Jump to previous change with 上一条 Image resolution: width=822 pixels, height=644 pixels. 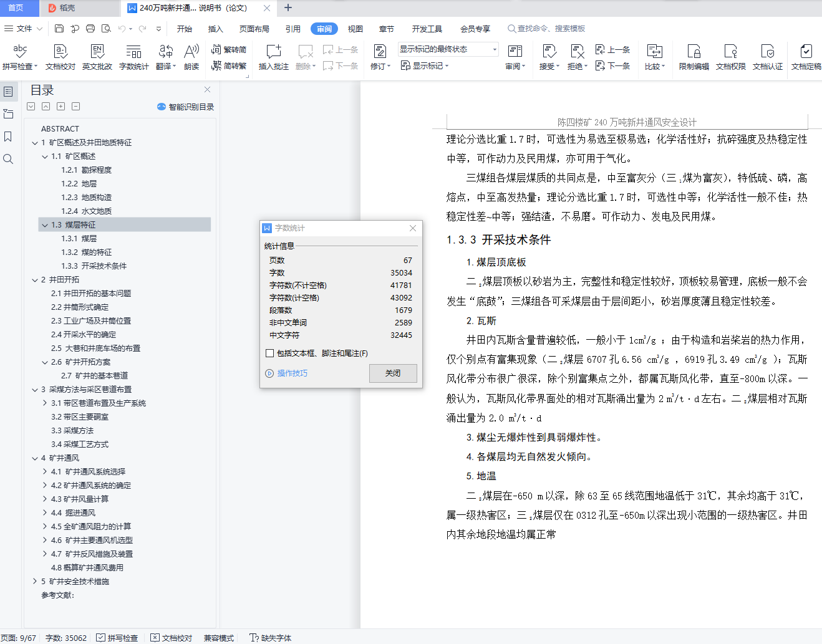[613, 49]
